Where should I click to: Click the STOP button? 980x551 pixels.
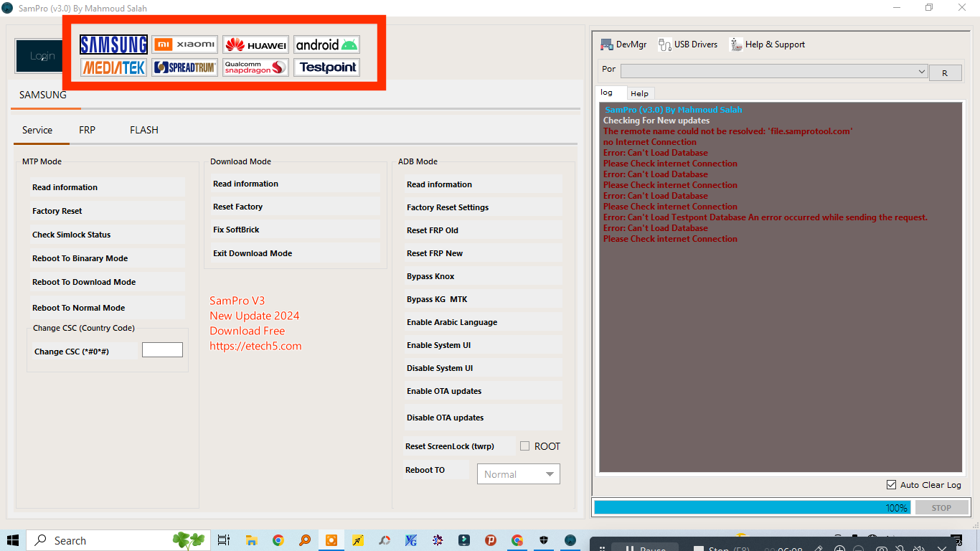[x=941, y=507]
